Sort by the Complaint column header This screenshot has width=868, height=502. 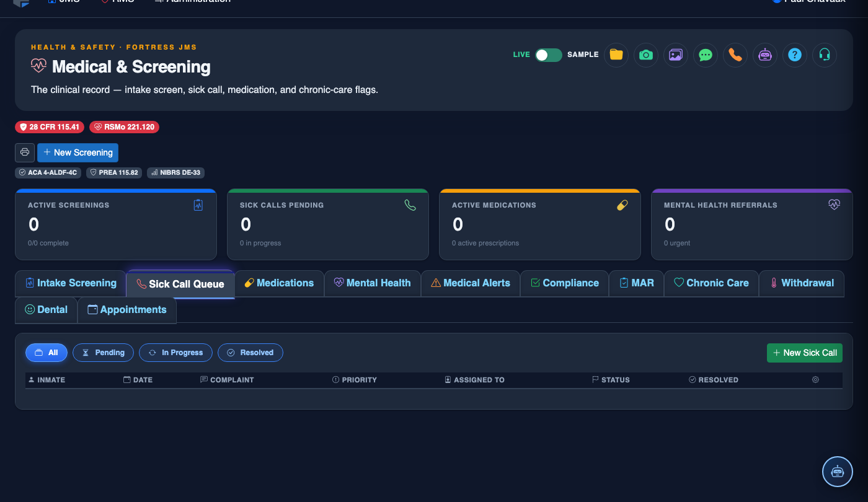click(227, 380)
